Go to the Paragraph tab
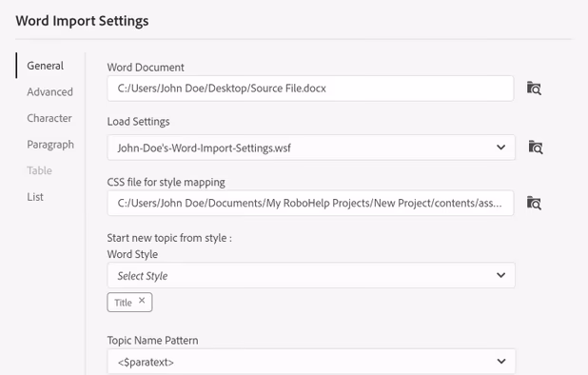Viewport: 588px width, 375px height. tap(50, 145)
